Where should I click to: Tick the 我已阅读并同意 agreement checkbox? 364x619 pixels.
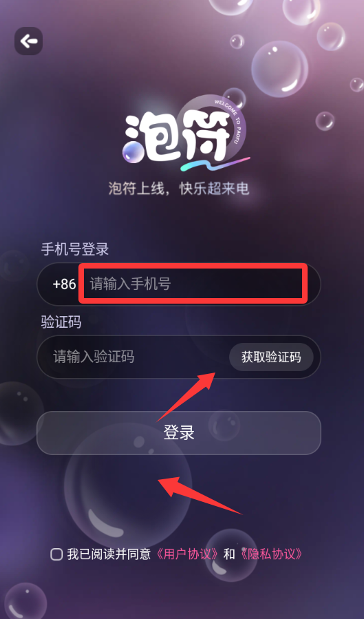coord(56,554)
